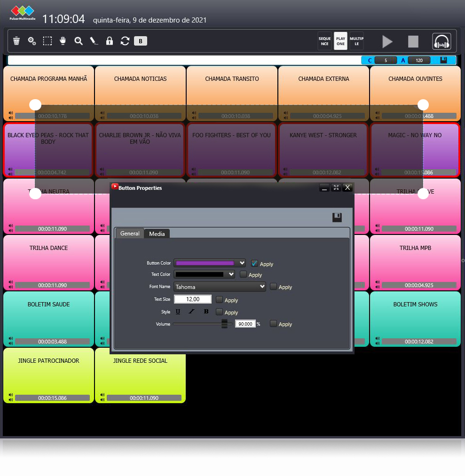The image size is (465, 476).
Task: Open the Button Color dropdown
Action: coord(242,263)
